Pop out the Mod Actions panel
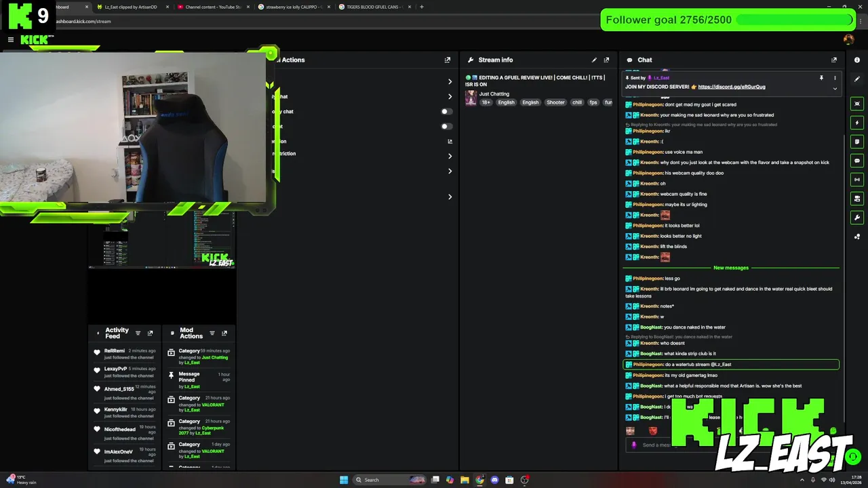Image resolution: width=868 pixels, height=488 pixels. (x=224, y=333)
